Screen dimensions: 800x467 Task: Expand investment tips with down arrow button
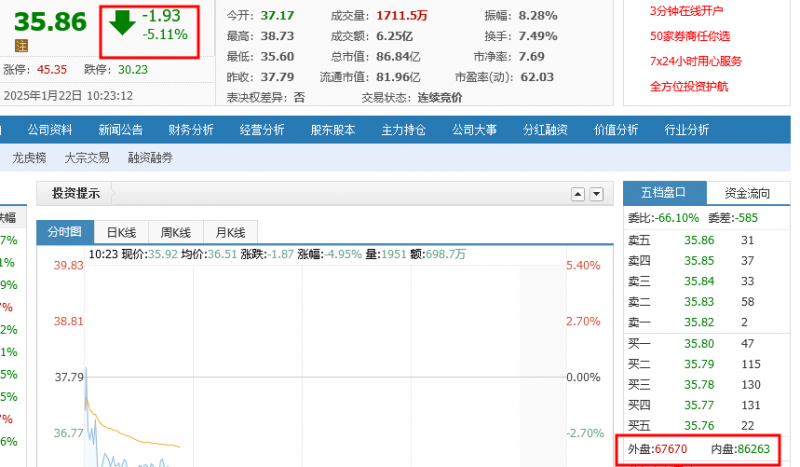tap(596, 194)
